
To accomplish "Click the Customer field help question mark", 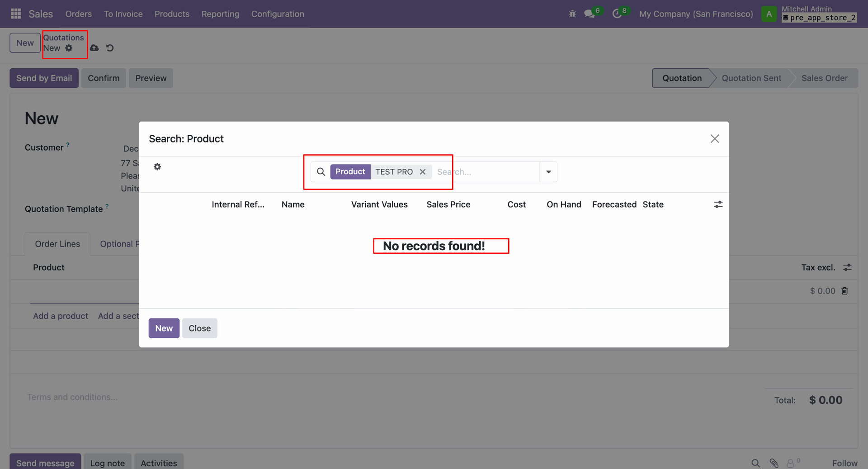I will point(68,145).
